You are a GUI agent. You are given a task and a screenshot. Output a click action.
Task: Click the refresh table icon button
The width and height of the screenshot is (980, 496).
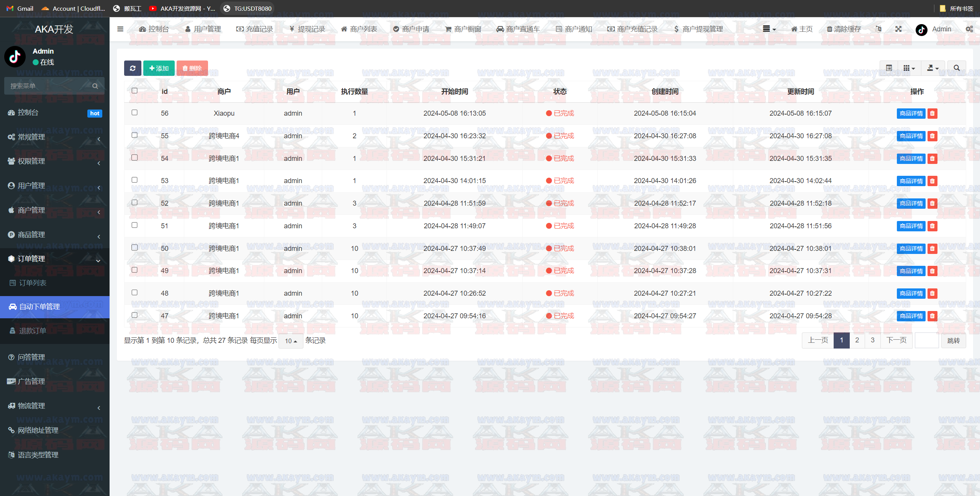click(133, 68)
